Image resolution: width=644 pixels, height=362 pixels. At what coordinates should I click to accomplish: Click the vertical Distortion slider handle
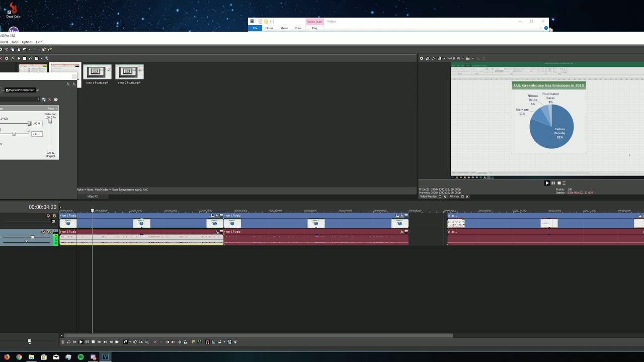(x=50, y=121)
